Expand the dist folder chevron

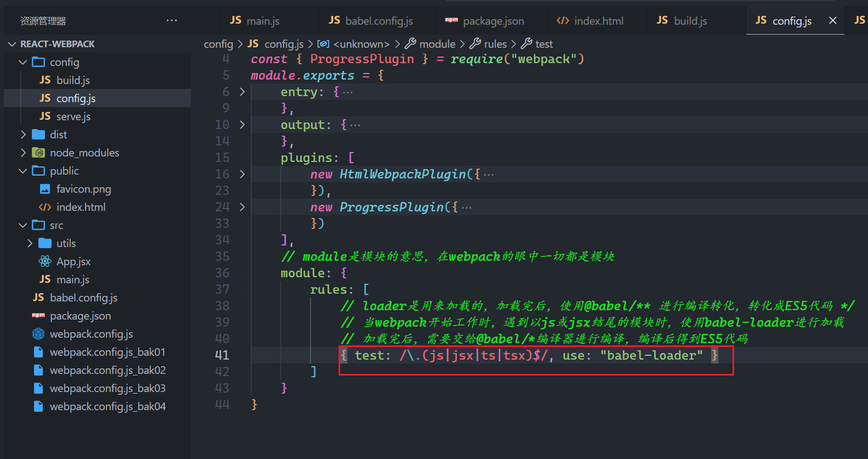tap(23, 135)
